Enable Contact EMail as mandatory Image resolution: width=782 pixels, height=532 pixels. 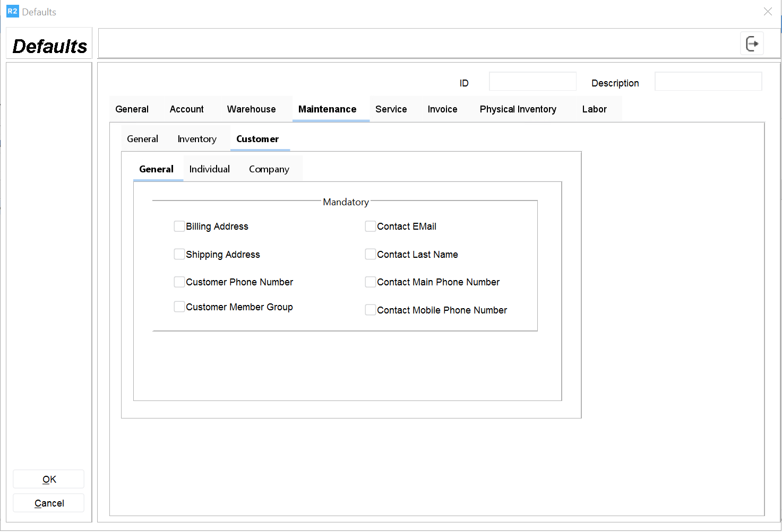pos(371,226)
